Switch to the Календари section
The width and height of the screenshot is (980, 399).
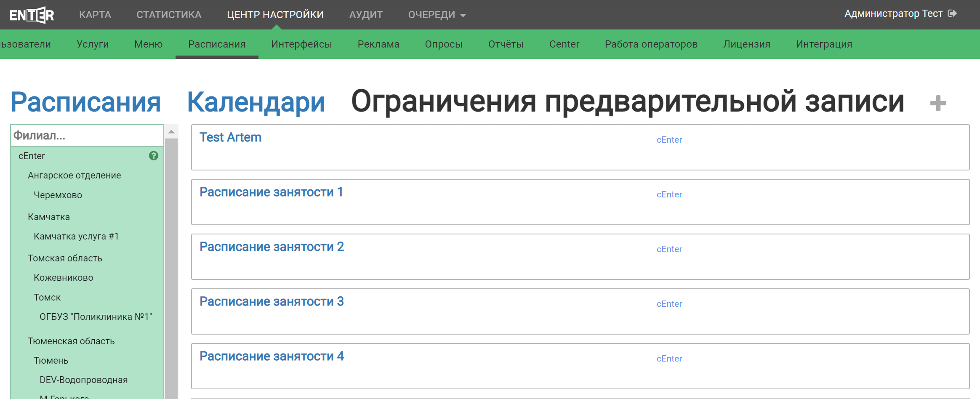pos(256,102)
